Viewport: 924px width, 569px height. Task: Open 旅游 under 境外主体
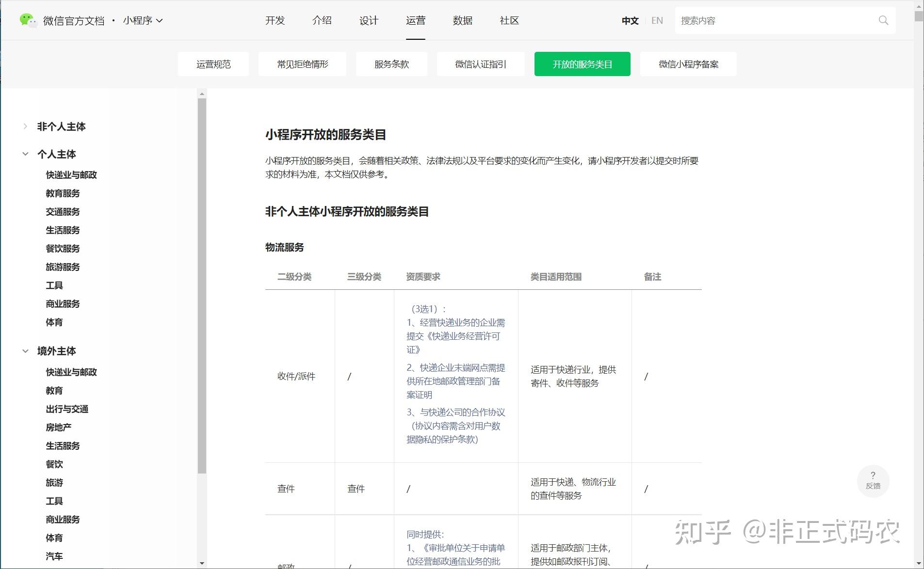point(54,483)
